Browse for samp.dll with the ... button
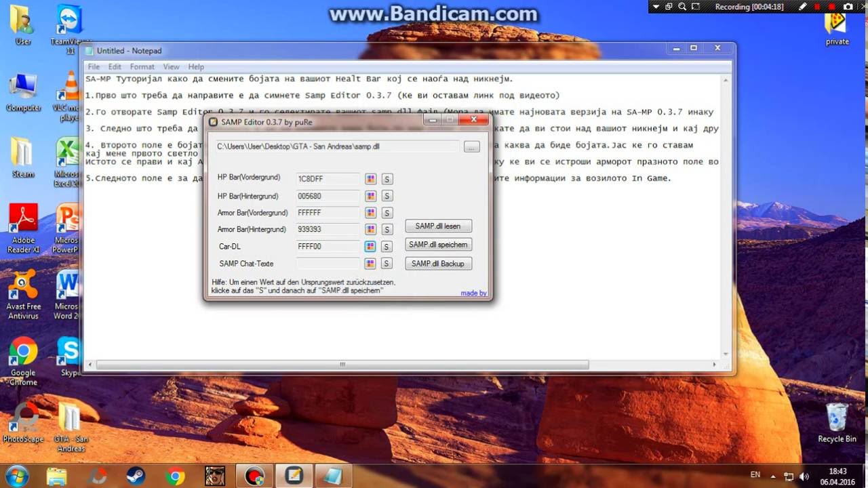Viewport: 868px width, 488px height. coord(471,146)
